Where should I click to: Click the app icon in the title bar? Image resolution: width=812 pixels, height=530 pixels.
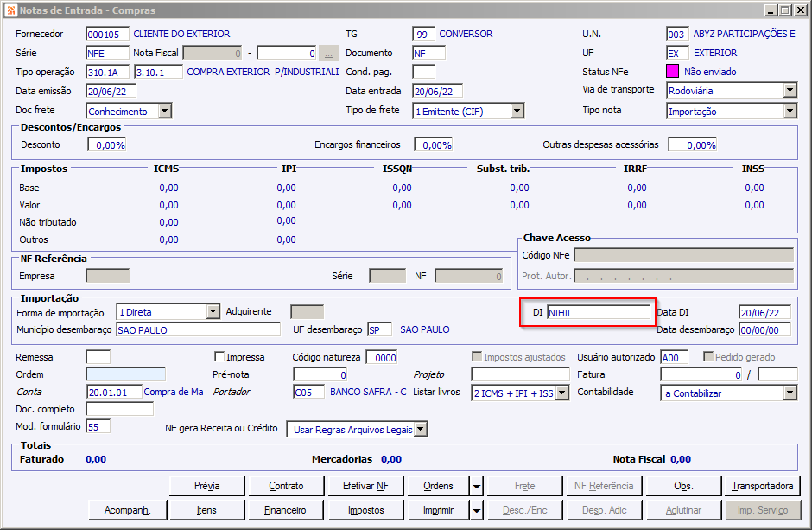click(x=10, y=10)
